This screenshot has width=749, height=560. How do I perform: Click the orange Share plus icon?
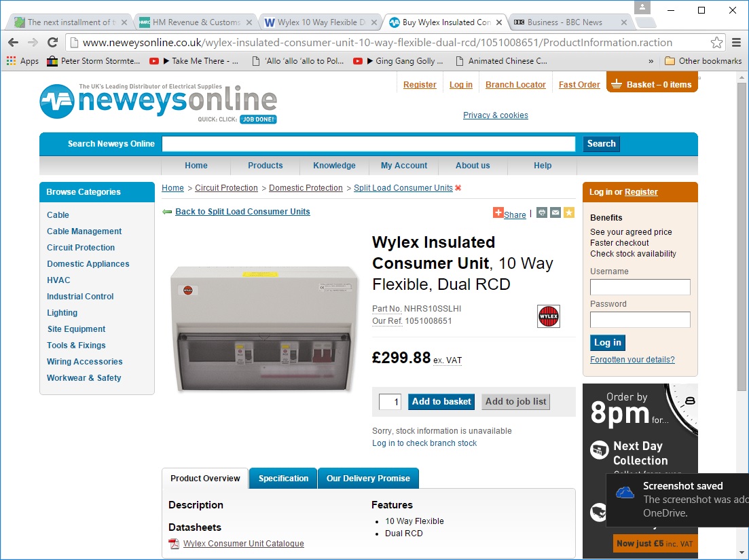(498, 214)
